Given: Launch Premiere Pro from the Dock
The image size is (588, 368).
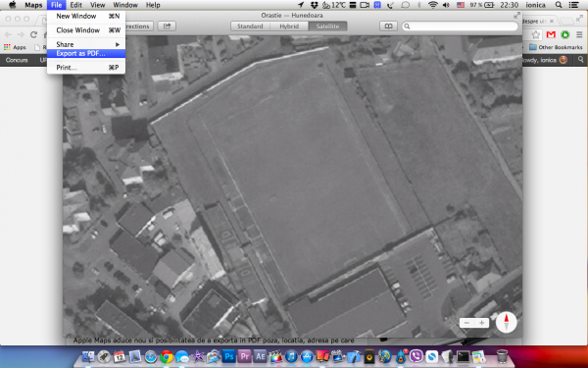Looking at the screenshot, I should coord(244,356).
